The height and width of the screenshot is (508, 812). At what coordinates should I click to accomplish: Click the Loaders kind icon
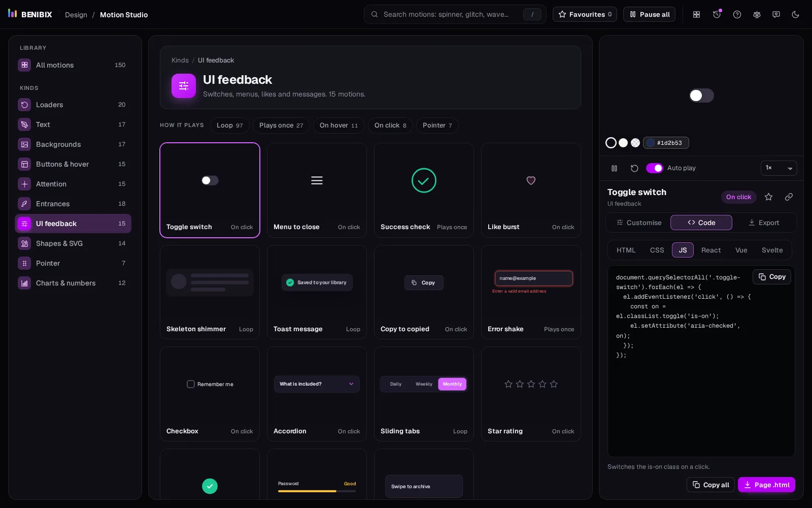(x=24, y=105)
